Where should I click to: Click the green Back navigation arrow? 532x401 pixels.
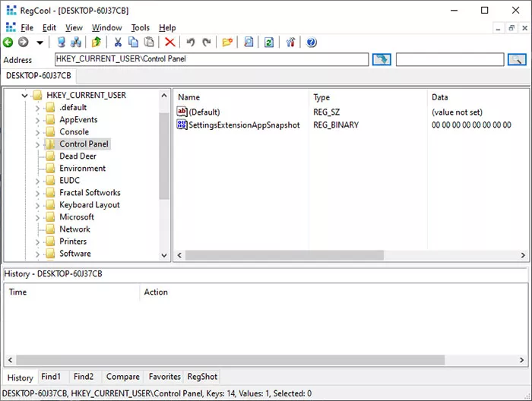8,43
